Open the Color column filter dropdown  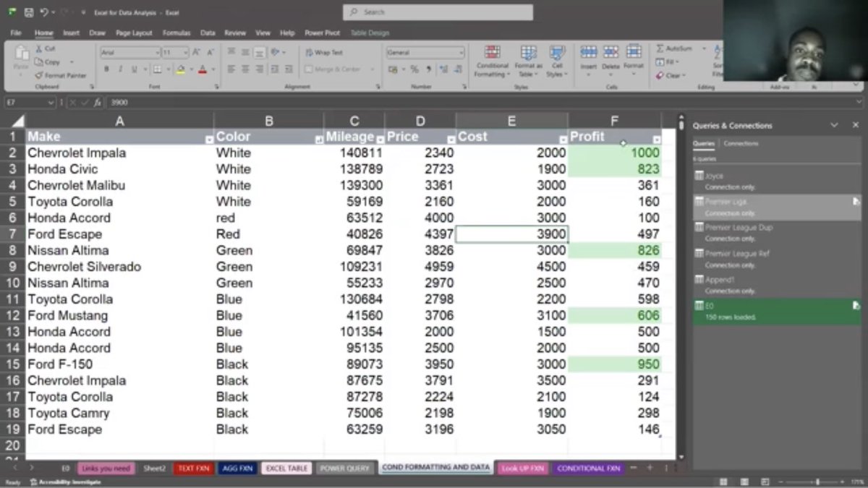coord(319,139)
